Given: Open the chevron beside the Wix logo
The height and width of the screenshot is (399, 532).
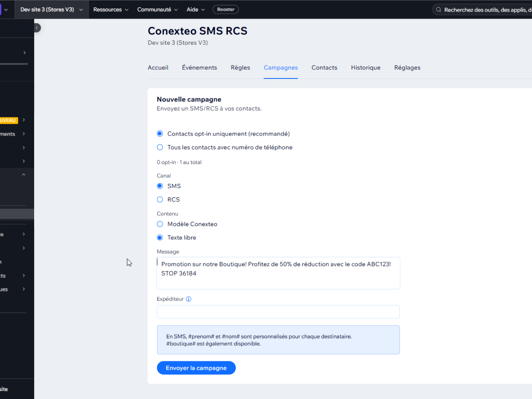Looking at the screenshot, I should (6, 10).
